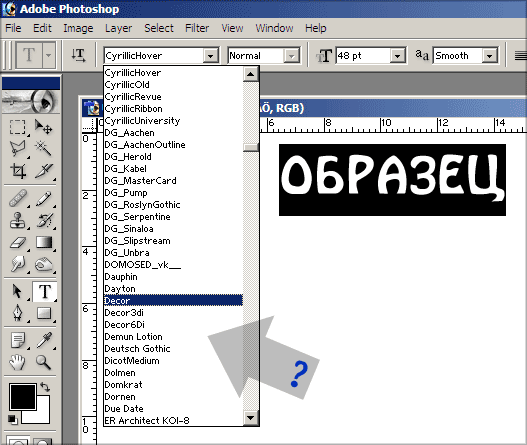Select the Eyedropper tool

(x=44, y=340)
